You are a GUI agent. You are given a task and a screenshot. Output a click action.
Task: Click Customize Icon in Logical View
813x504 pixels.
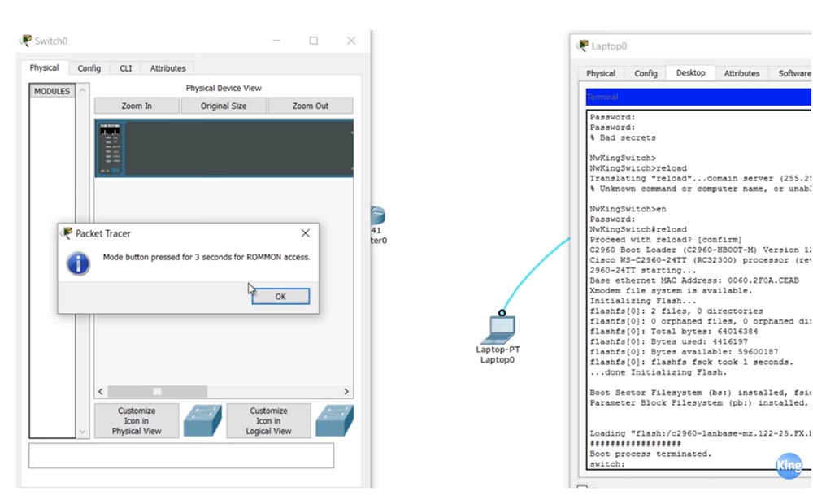(268, 420)
